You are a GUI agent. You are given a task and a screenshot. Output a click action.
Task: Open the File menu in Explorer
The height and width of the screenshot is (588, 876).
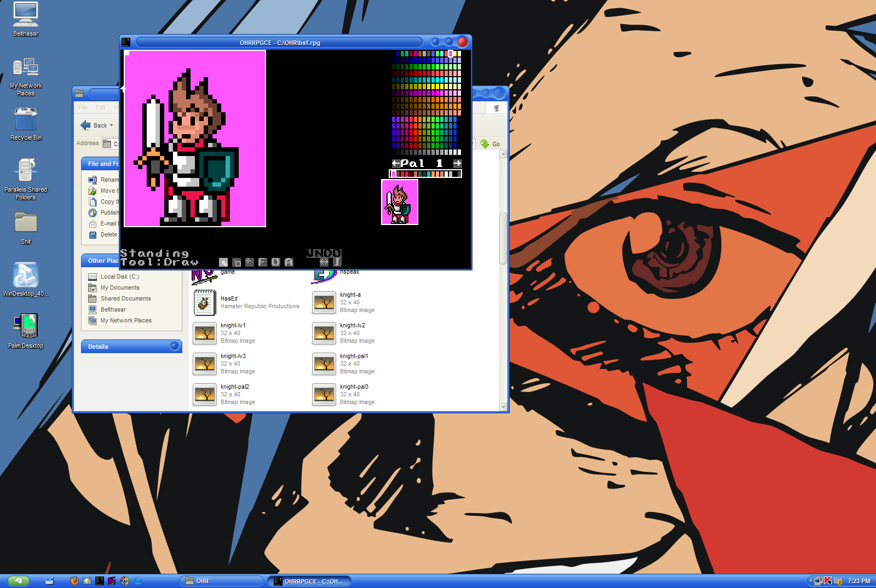tap(83, 107)
